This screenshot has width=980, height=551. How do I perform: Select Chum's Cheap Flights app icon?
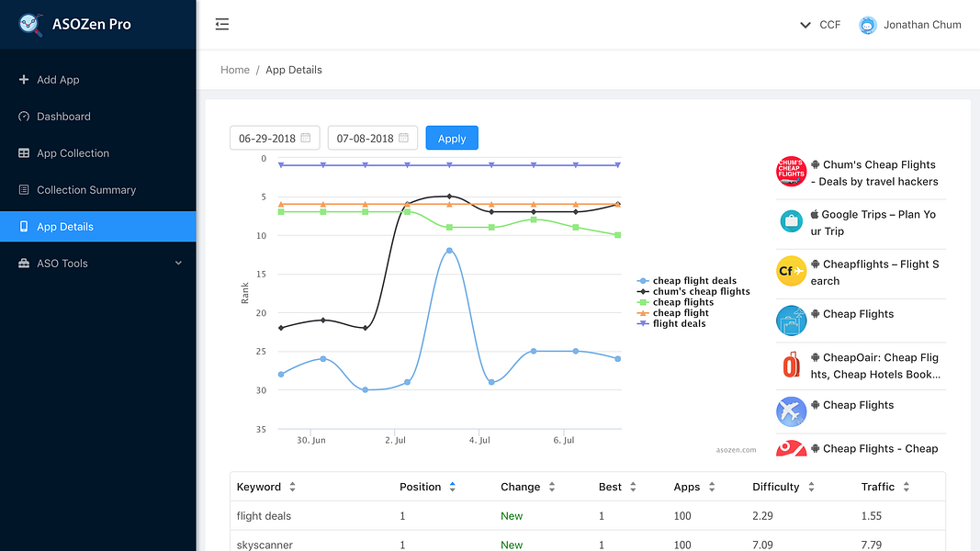pos(791,172)
